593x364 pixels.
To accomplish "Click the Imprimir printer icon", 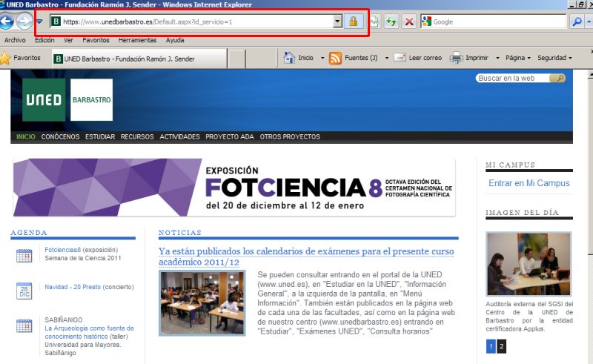I will pyautogui.click(x=457, y=57).
